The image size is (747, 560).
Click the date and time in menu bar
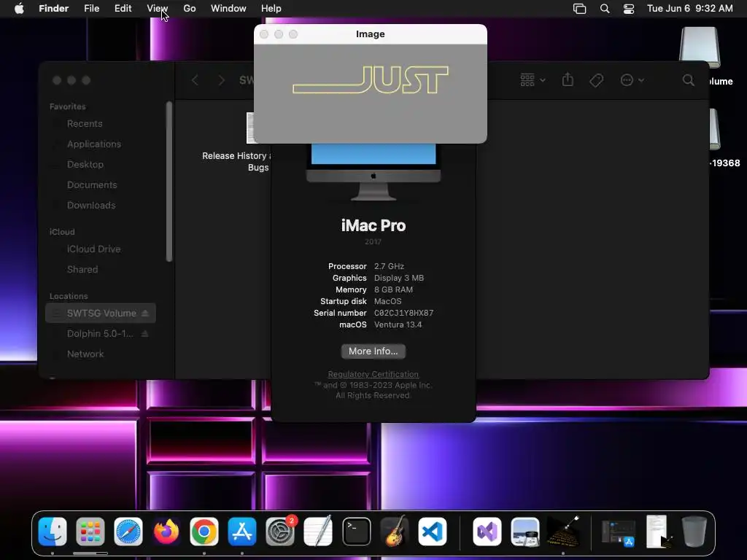click(x=690, y=9)
